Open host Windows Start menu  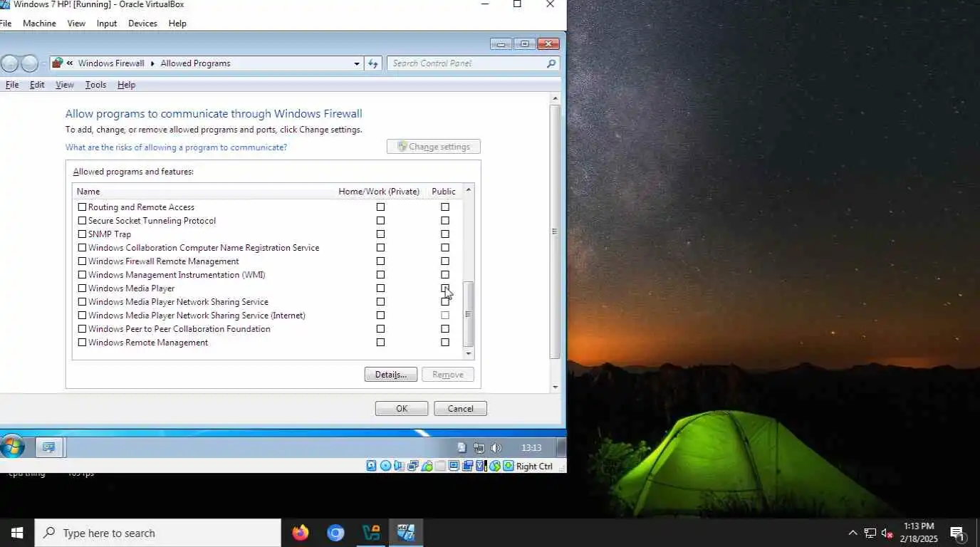point(17,533)
